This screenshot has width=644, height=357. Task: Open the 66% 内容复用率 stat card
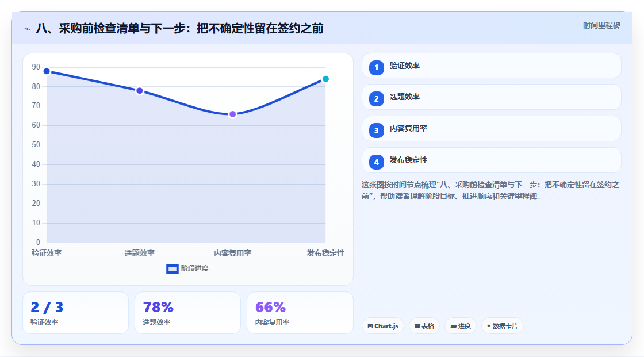(300, 313)
